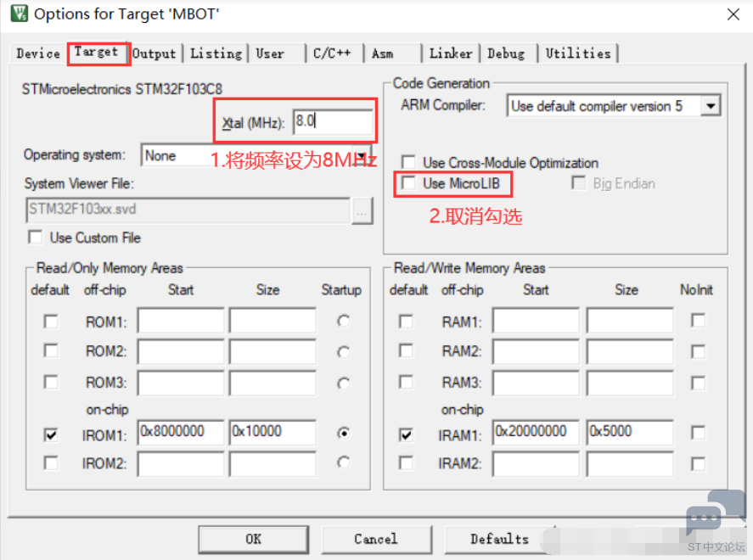Click the ROM1 Start field

(181, 321)
